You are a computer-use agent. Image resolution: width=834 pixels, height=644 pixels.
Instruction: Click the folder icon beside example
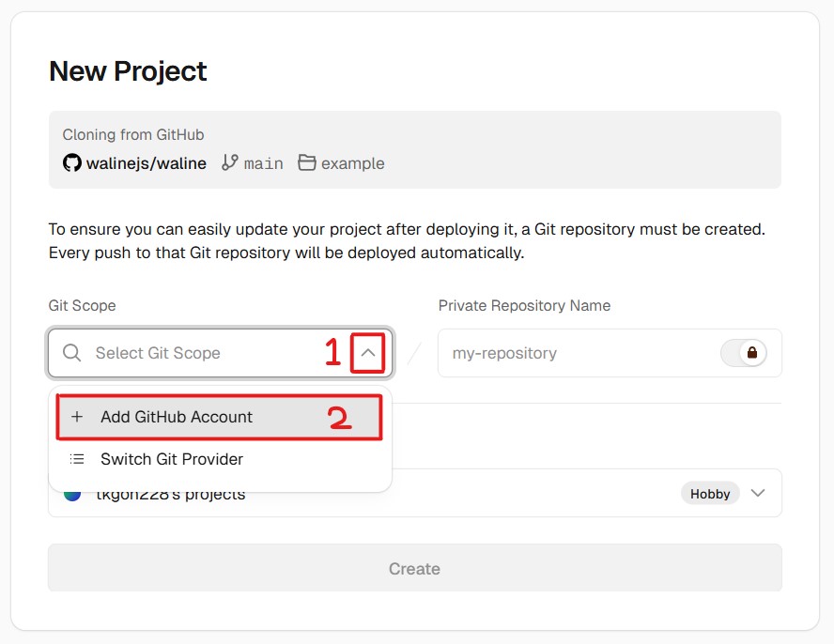307,163
